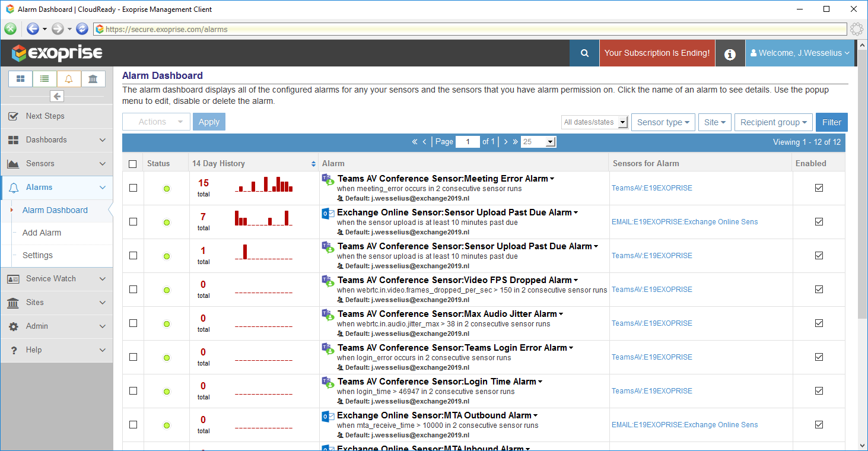Click the search magnifier icon in header

point(584,53)
